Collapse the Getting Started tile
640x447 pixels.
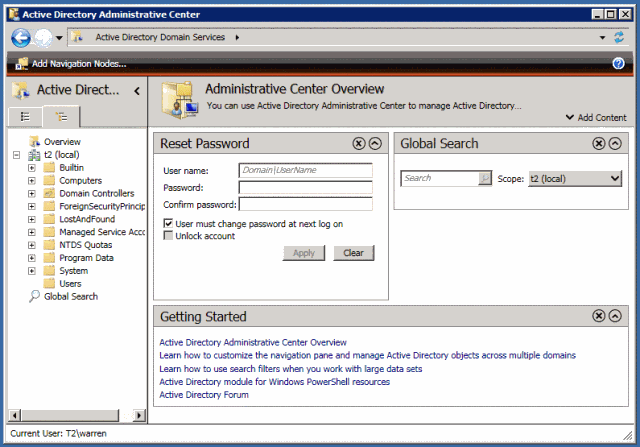tap(615, 316)
